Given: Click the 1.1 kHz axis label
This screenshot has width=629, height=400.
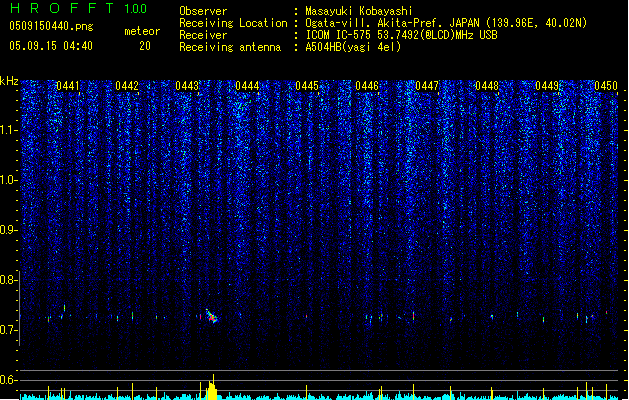Looking at the screenshot, I should tap(9, 130).
